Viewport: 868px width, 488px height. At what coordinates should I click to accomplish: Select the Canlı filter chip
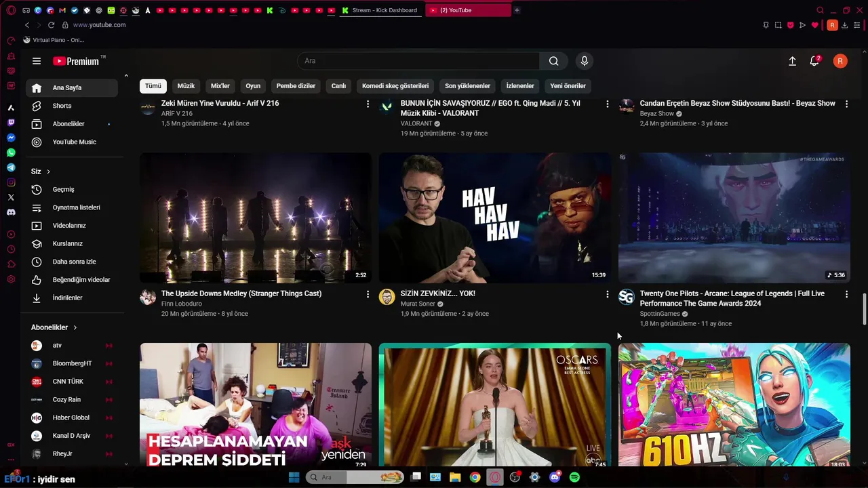click(338, 86)
